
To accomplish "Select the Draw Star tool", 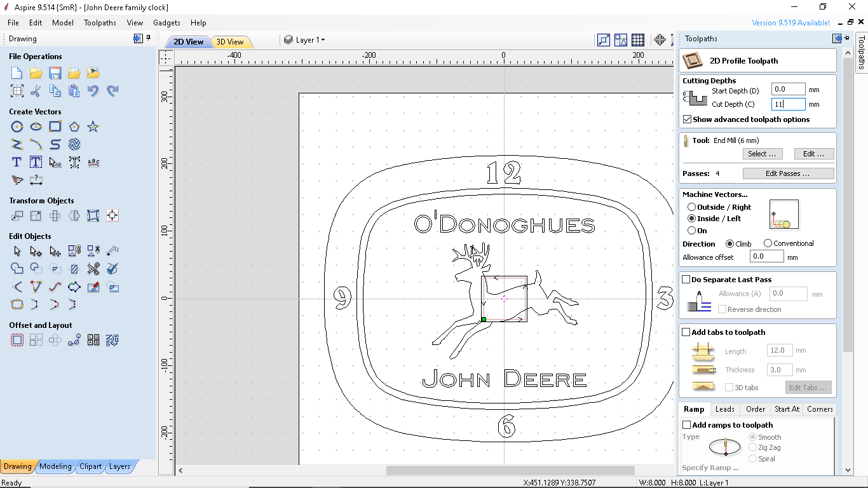I will 93,126.
